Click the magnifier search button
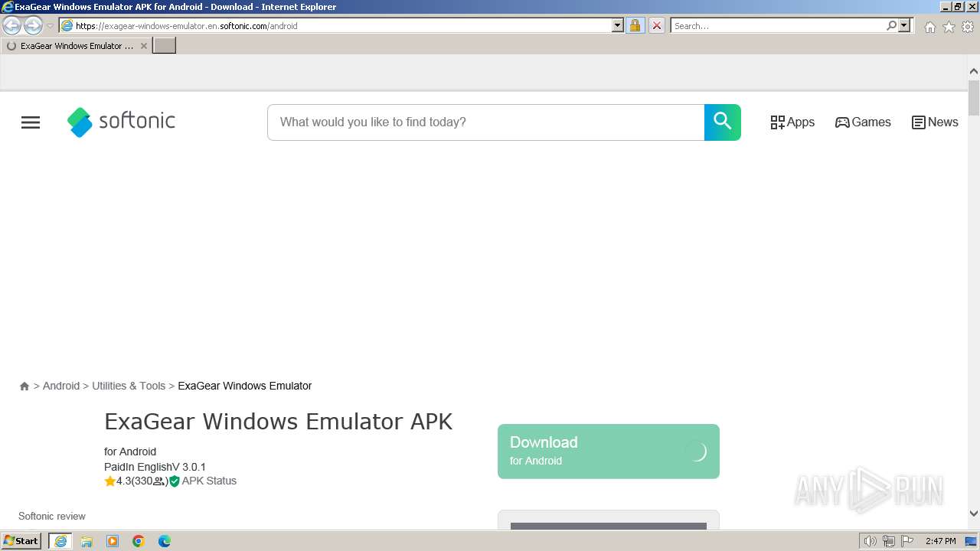 point(722,122)
